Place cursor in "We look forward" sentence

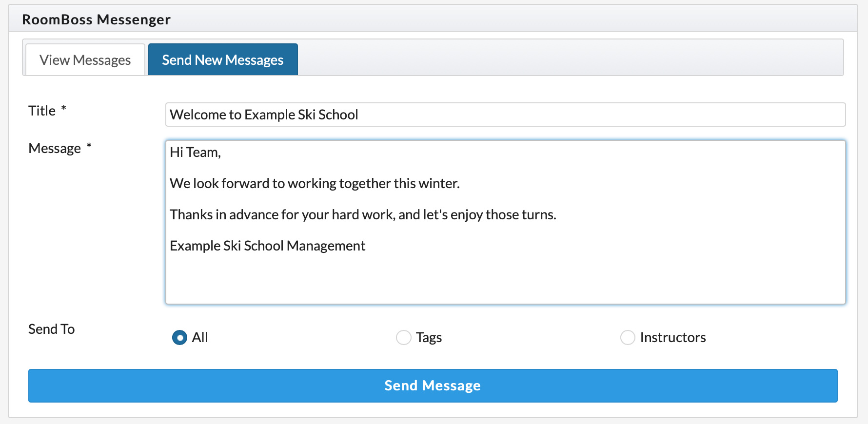point(315,184)
